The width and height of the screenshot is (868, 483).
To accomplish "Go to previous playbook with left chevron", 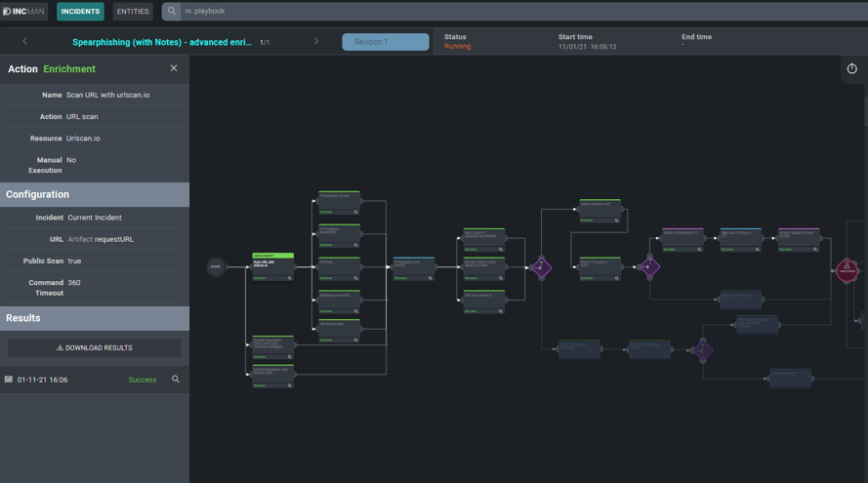I will pos(25,42).
